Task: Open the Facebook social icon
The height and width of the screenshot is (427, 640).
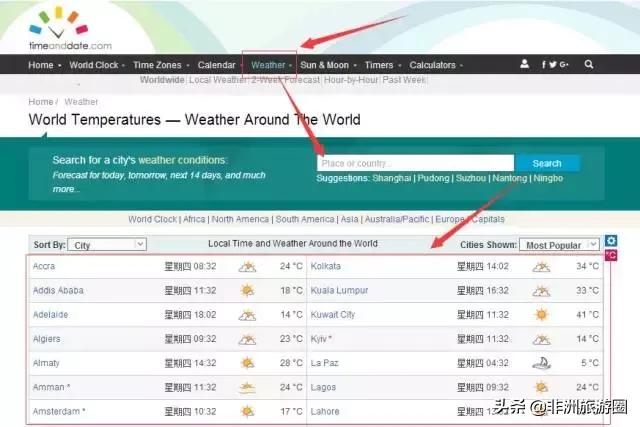Action: coord(544,64)
